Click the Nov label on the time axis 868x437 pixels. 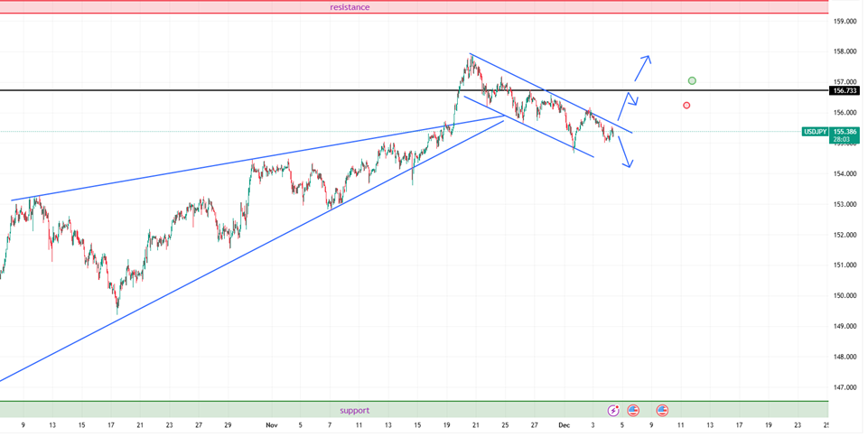click(x=272, y=424)
